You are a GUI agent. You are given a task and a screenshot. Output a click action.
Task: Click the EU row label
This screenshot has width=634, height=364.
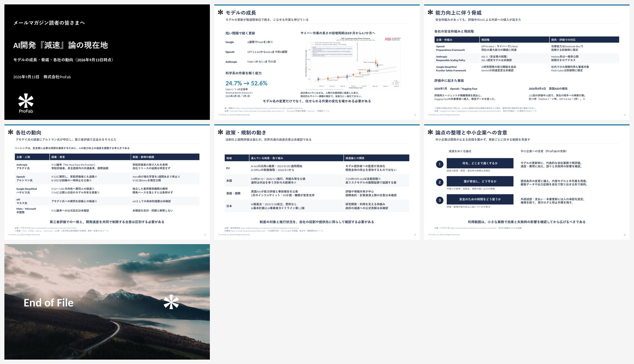pos(228,168)
